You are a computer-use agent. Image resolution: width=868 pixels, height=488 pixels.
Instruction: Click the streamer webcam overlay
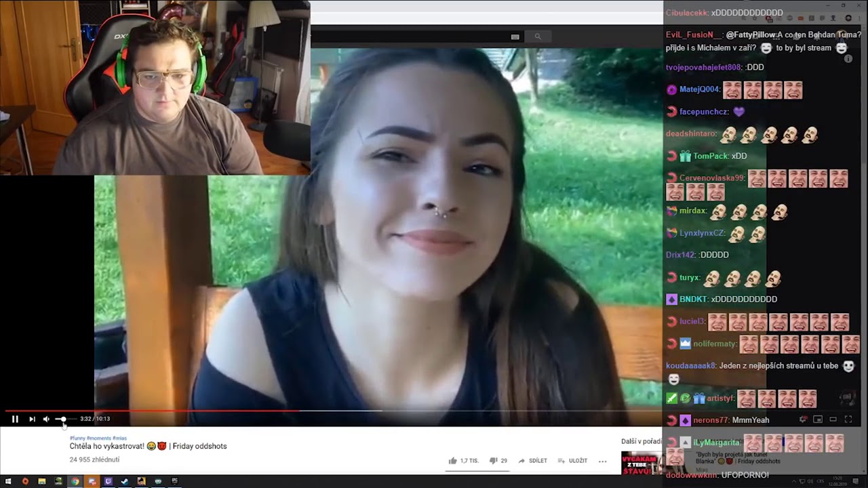click(x=155, y=87)
